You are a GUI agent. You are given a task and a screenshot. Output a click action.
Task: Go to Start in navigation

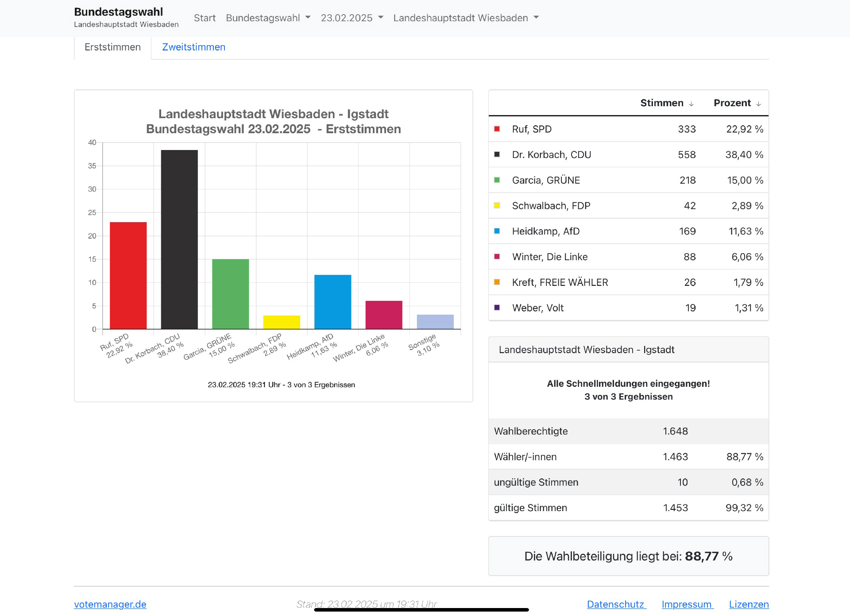205,18
